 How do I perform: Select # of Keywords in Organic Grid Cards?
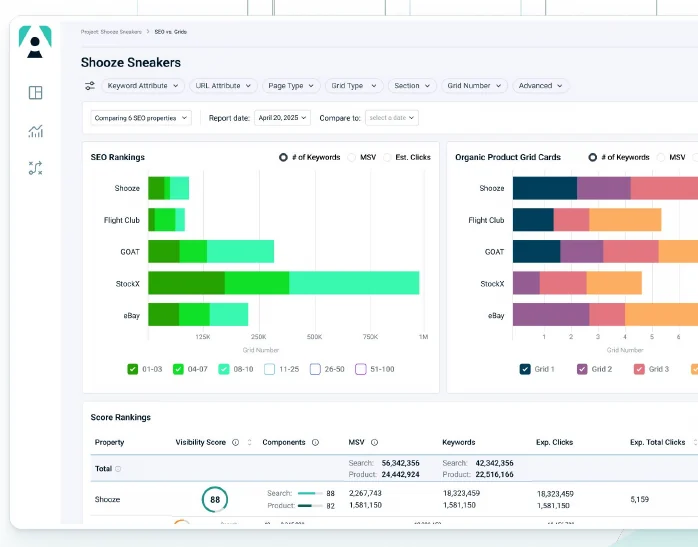click(x=592, y=157)
